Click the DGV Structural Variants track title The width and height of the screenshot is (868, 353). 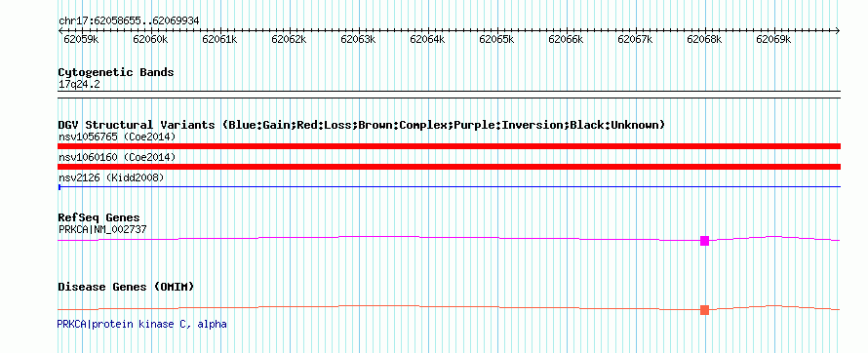tap(361, 125)
